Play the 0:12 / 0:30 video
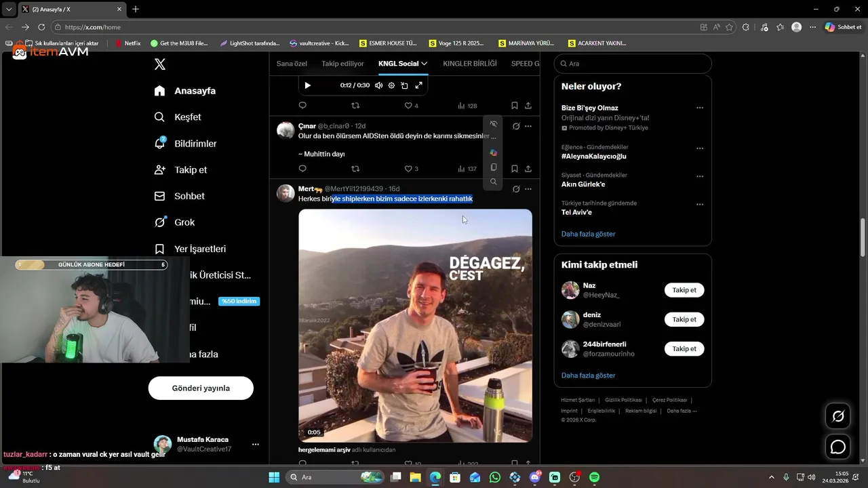Screen dimensions: 868x488 coord(307,85)
